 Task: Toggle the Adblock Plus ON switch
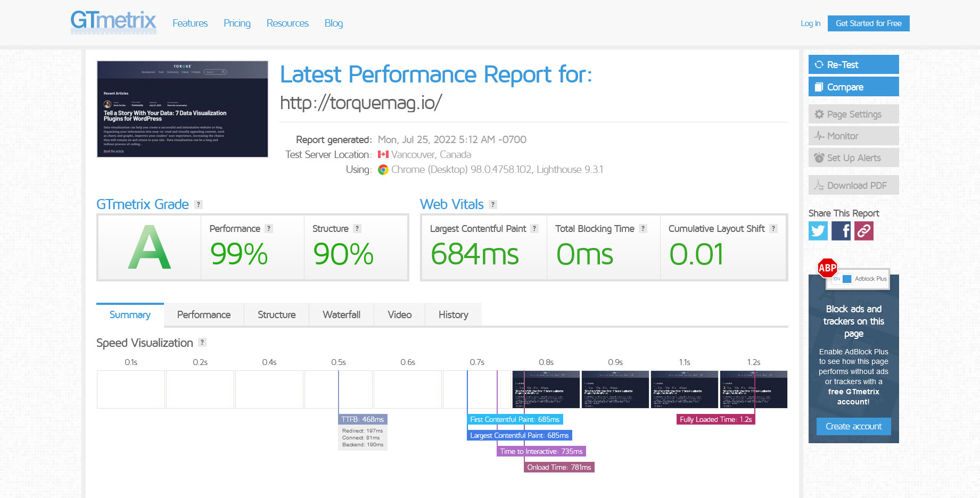pos(842,279)
